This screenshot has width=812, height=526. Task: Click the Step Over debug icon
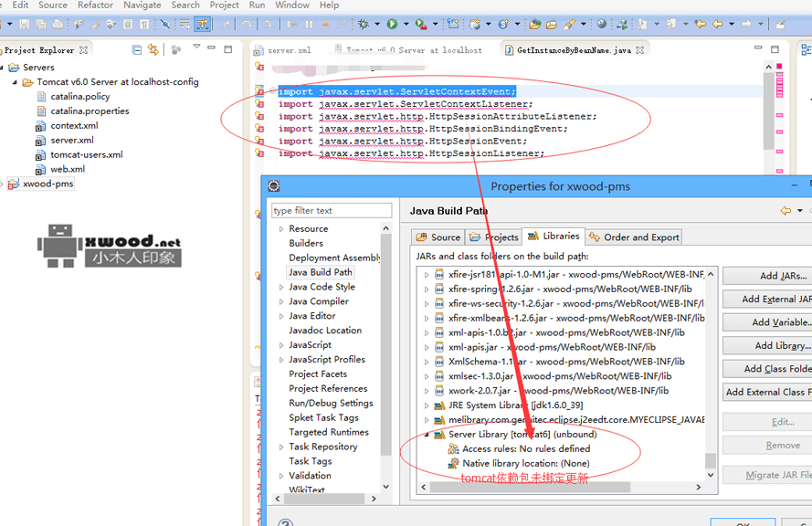(x=247, y=24)
